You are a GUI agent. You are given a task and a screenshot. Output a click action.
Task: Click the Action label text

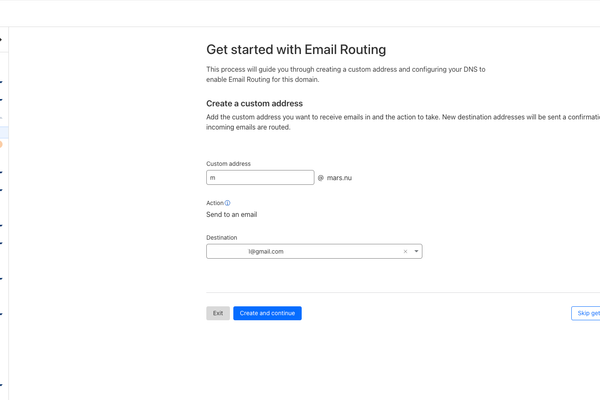[214, 203]
